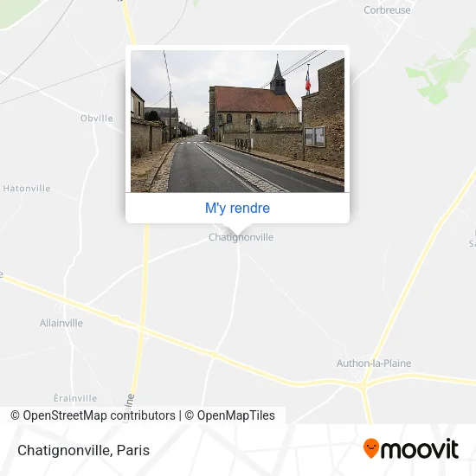Screen dimensions: 476x476
Task: Click the church steeple in the photo
Action: pos(278,76)
